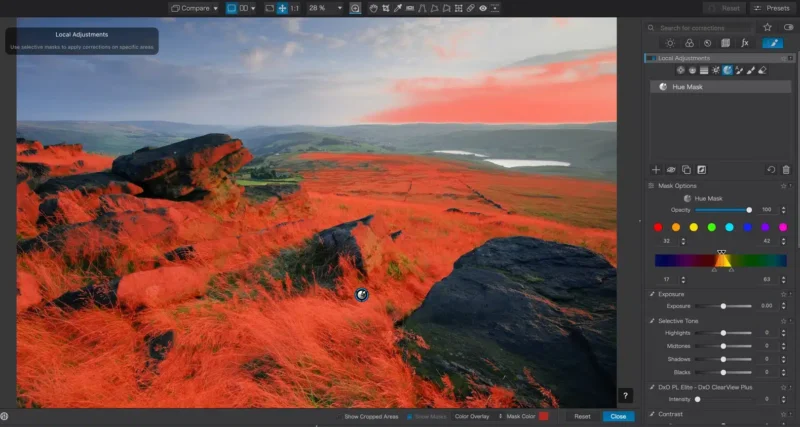
Task: Enable the move/pan arrows mode
Action: tap(282, 8)
